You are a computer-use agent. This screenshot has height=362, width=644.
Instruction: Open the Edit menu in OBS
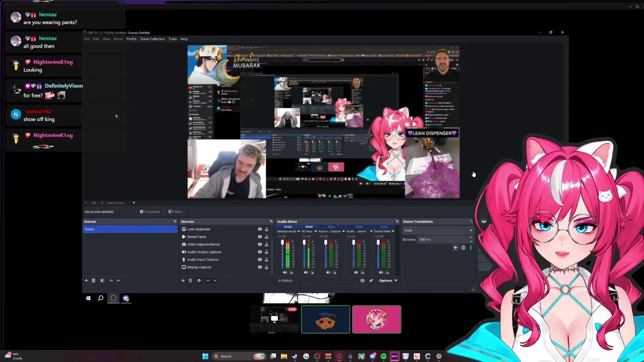(x=96, y=39)
